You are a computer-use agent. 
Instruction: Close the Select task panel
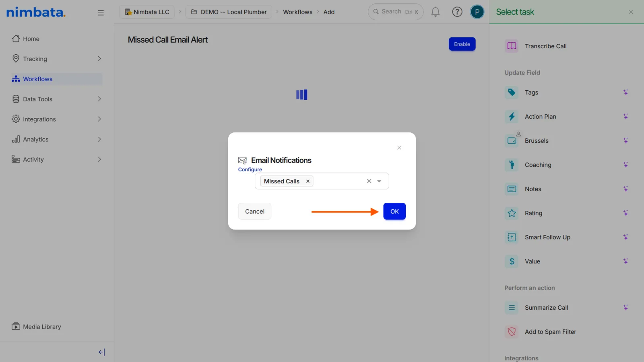[x=631, y=12]
